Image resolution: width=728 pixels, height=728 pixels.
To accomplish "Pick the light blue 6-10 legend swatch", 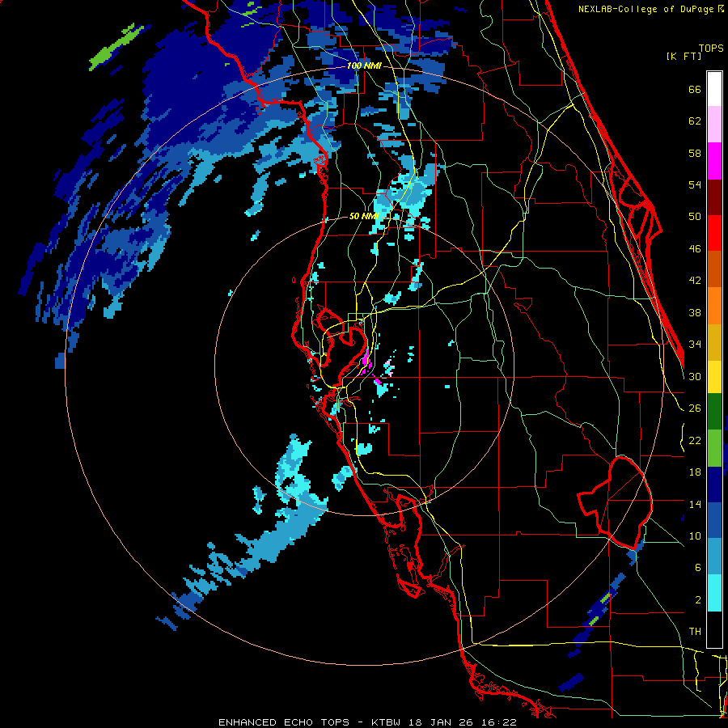I will tap(714, 557).
